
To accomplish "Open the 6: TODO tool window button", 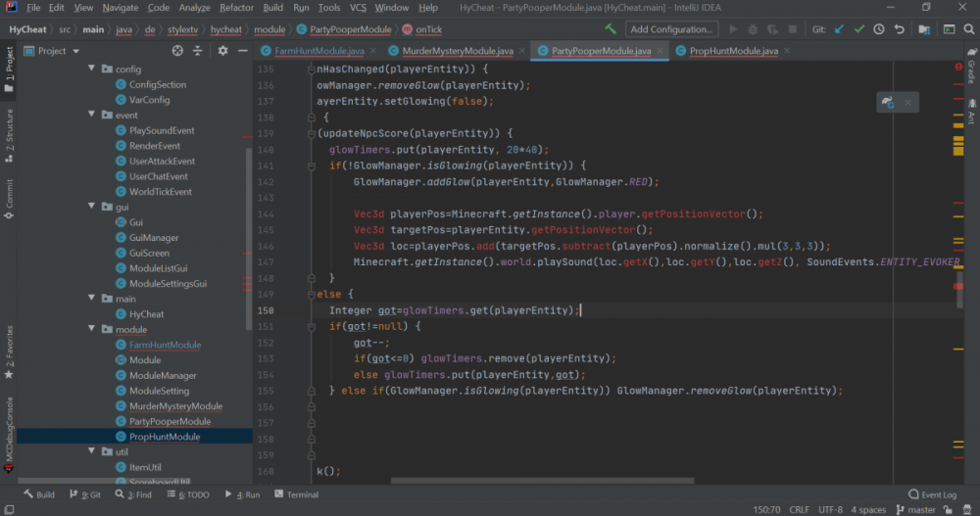I will coord(188,494).
